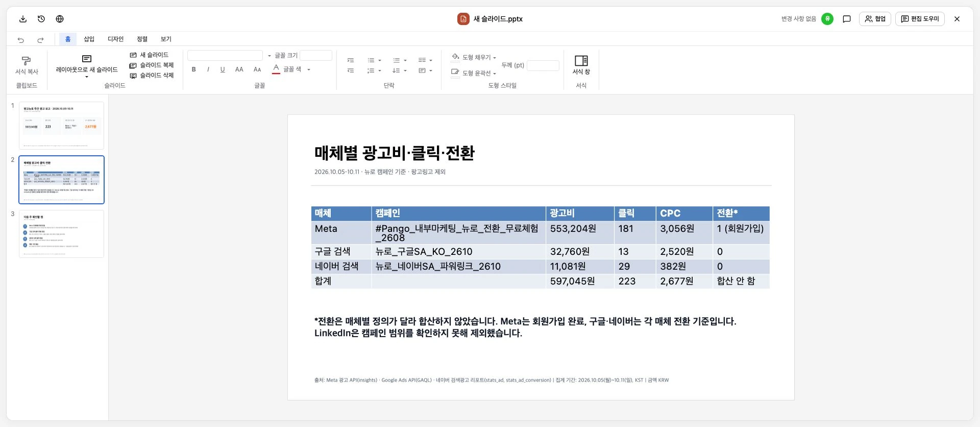This screenshot has width=980, height=427.
Task: Click the globe language icon
Action: (60, 19)
